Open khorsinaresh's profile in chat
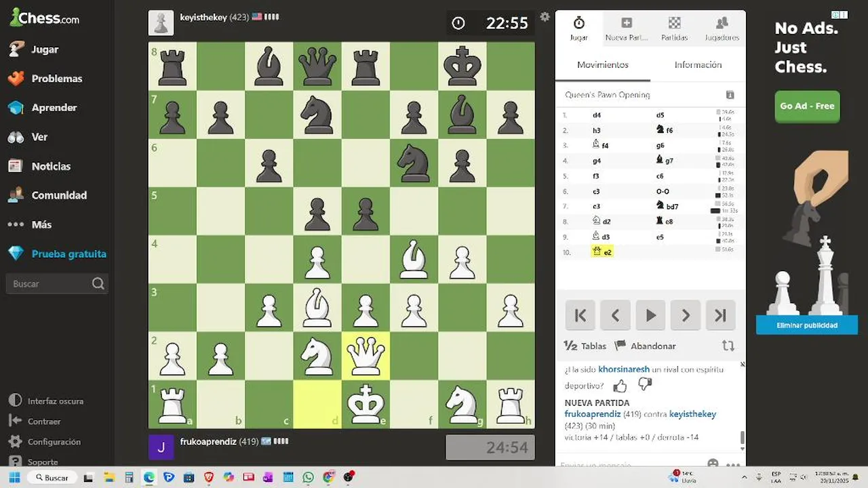The image size is (868, 488). click(624, 370)
